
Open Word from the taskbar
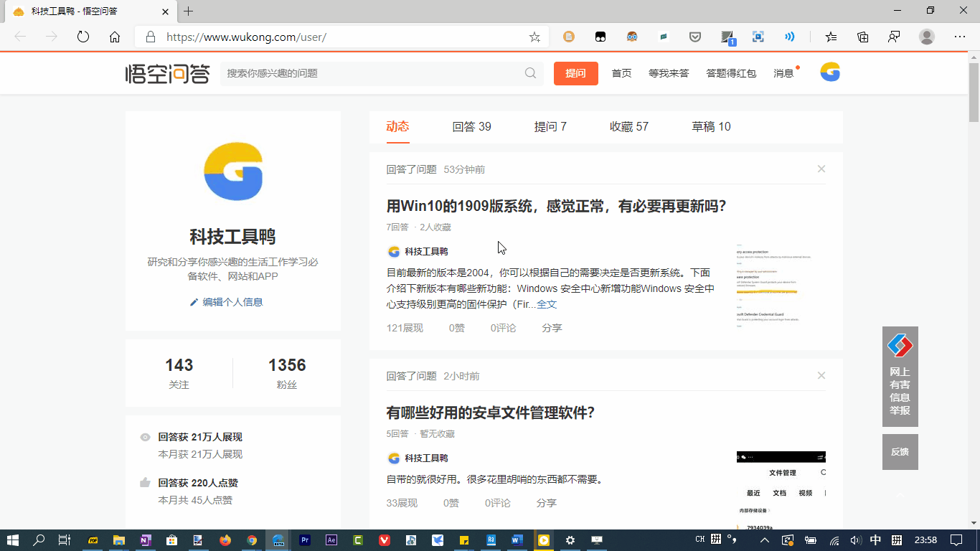coord(517,540)
